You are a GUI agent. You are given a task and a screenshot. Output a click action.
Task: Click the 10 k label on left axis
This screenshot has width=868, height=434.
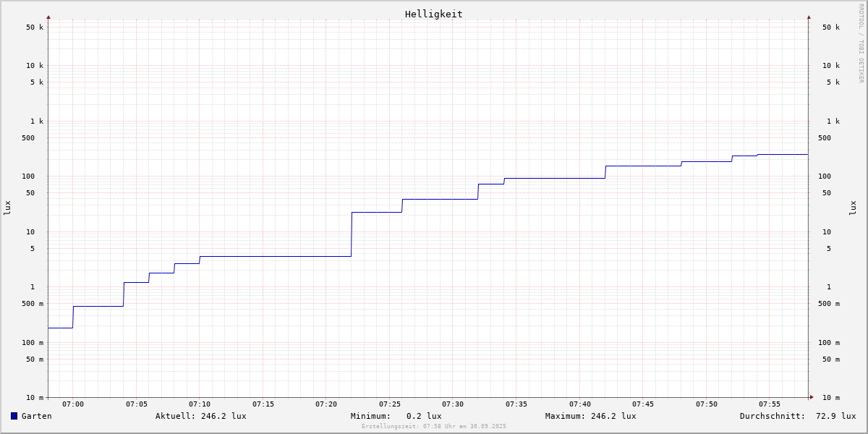point(35,66)
